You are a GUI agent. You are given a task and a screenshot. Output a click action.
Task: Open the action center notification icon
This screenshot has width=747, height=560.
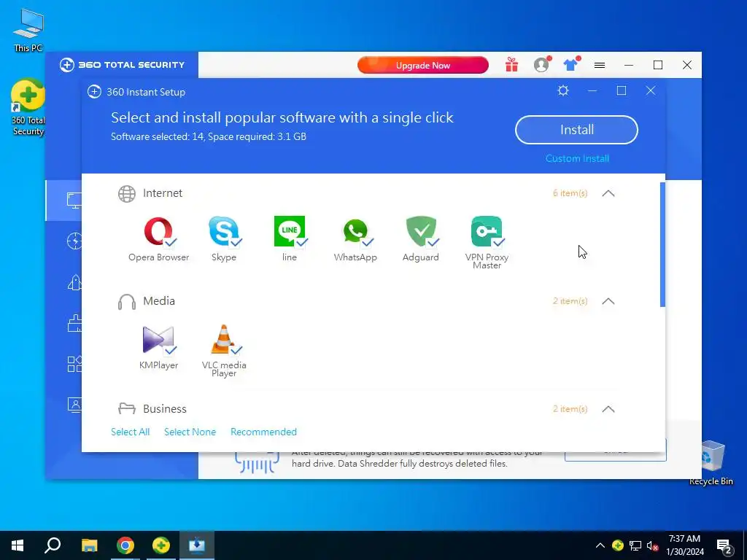724,545
